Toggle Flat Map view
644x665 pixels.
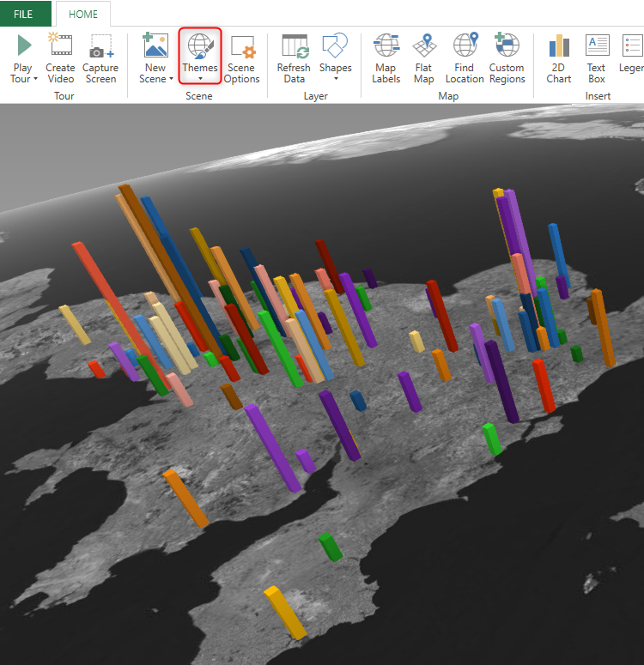click(423, 46)
